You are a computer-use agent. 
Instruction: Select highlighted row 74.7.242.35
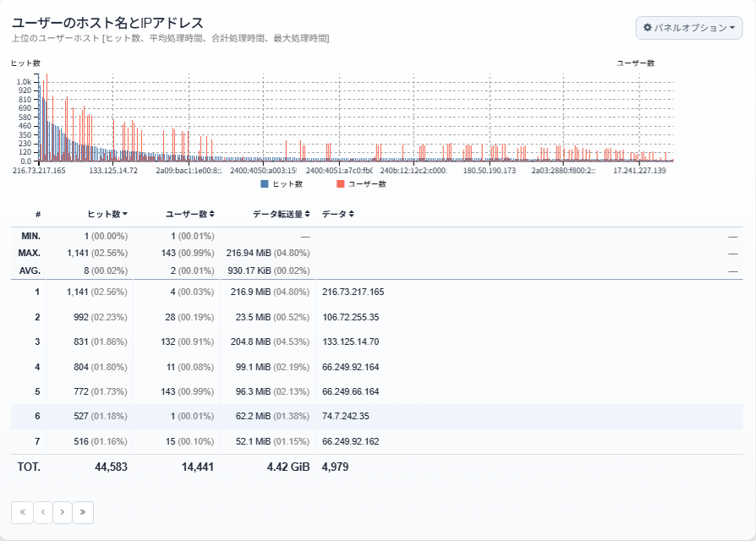[x=376, y=416]
